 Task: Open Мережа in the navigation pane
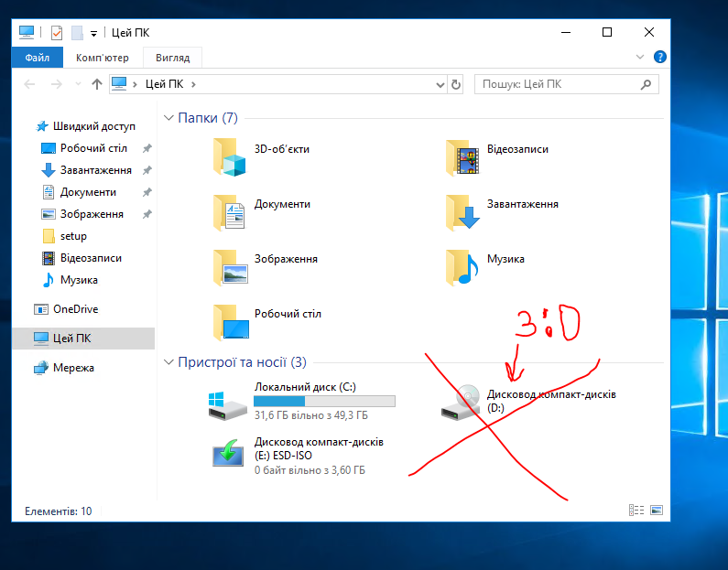(x=73, y=368)
